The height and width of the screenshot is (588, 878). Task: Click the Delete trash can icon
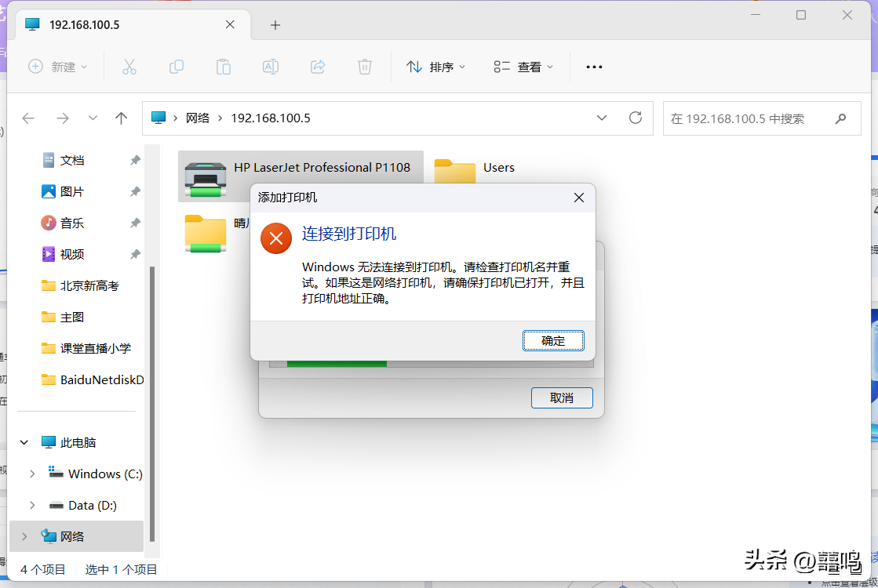tap(365, 67)
